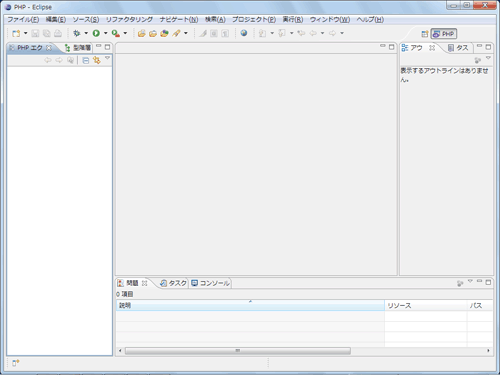Click the orange folder icon beside the flashlight
The image size is (500, 375).
(x=164, y=33)
